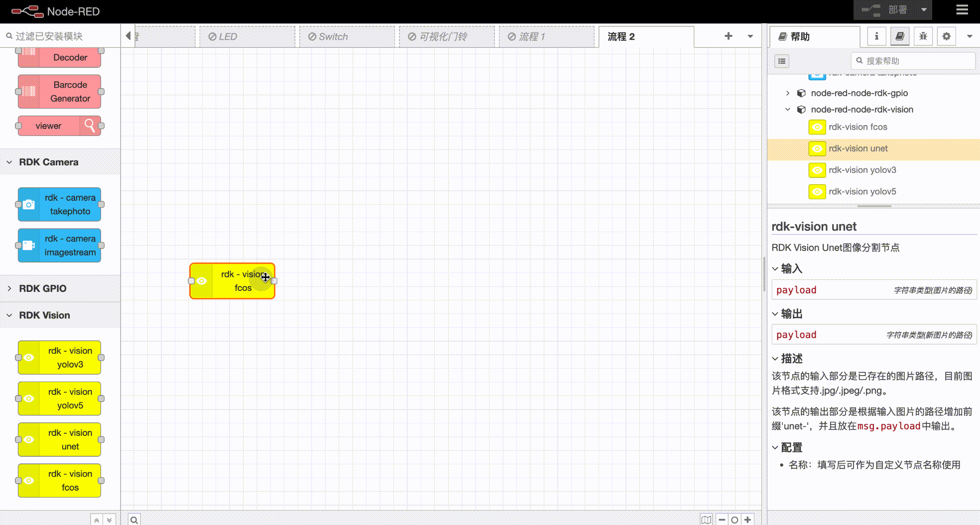Switch to the LED flow tab
Image resolution: width=980 pixels, height=525 pixels.
pos(247,36)
